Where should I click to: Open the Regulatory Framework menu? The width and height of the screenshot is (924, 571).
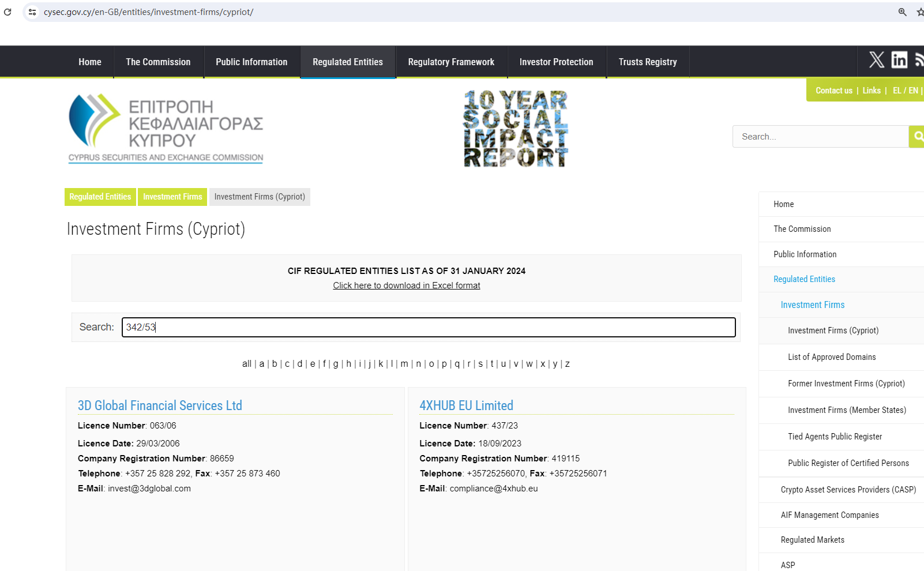(450, 62)
